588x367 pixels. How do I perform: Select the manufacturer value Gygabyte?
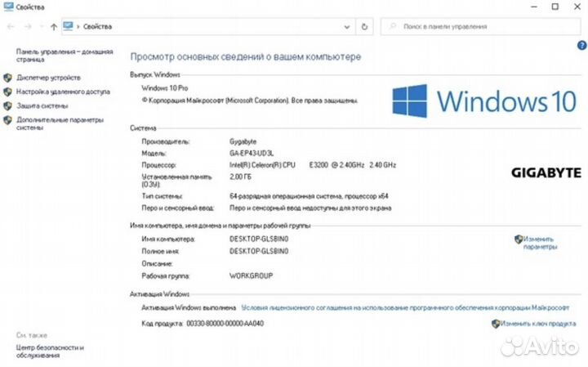point(243,142)
